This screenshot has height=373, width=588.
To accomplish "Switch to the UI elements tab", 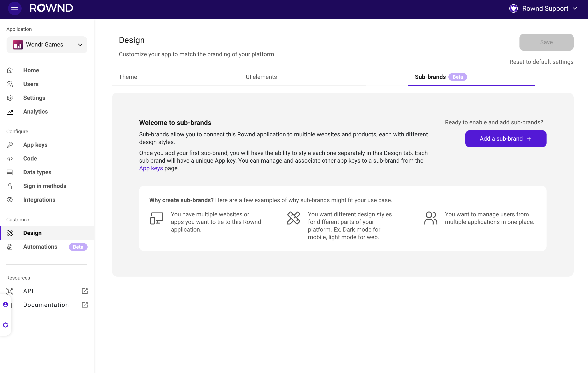I will tap(261, 77).
